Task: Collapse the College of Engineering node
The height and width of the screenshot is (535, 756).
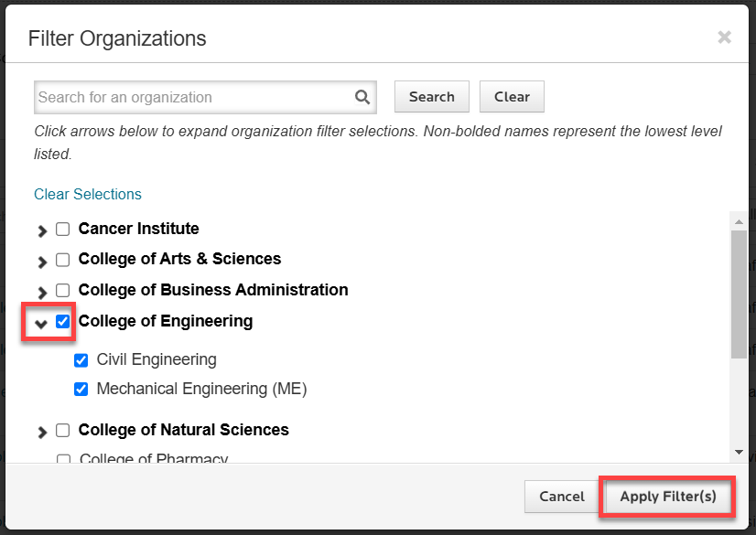Action: tap(41, 323)
